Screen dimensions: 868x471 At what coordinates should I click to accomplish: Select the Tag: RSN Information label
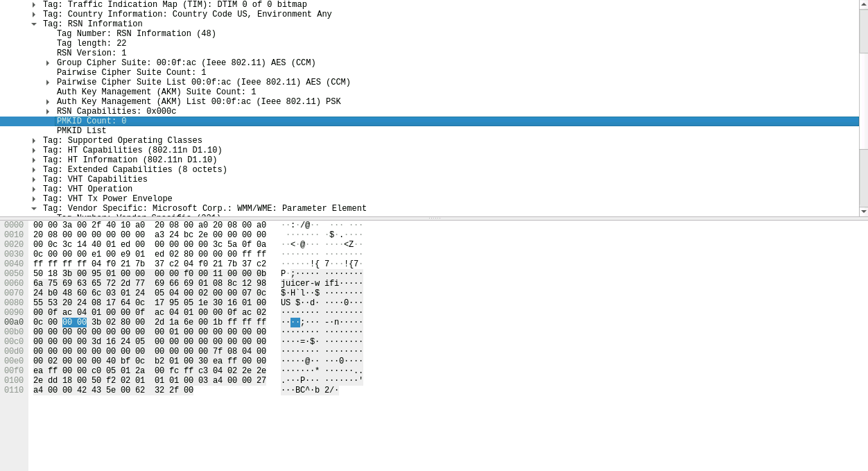(x=93, y=24)
